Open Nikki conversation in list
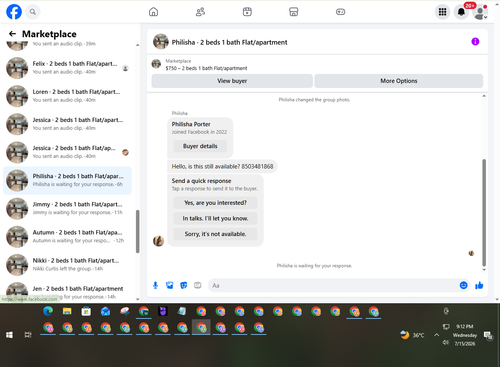The height and width of the screenshot is (367, 500). 67,265
